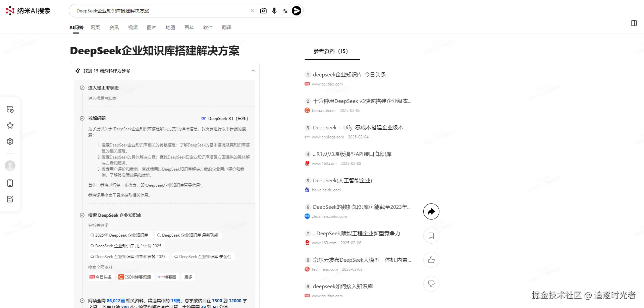Open the 百科 tab
Viewport: 644px width, 308px height.
189,27
